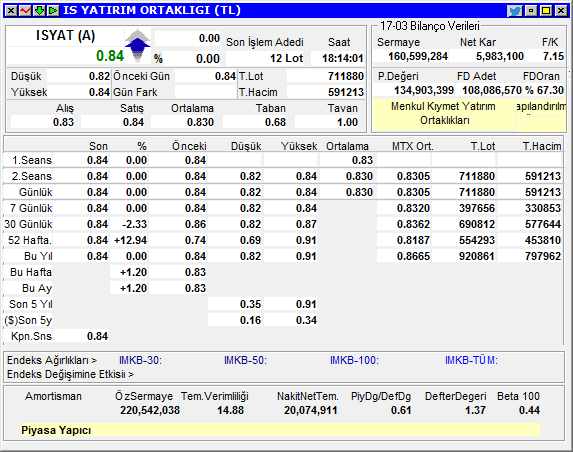This screenshot has width=573, height=452.
Task: Select the Son 5 Yıl row label
Action: pos(31,304)
